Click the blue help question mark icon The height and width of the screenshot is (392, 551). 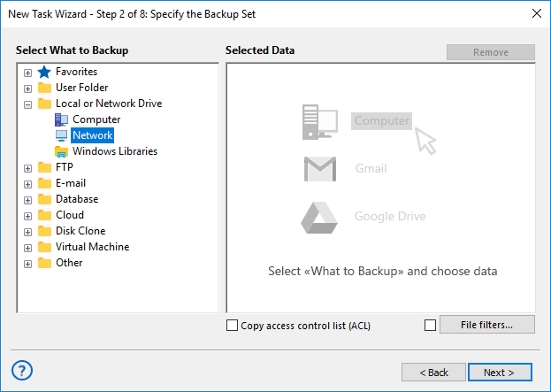[x=24, y=370]
